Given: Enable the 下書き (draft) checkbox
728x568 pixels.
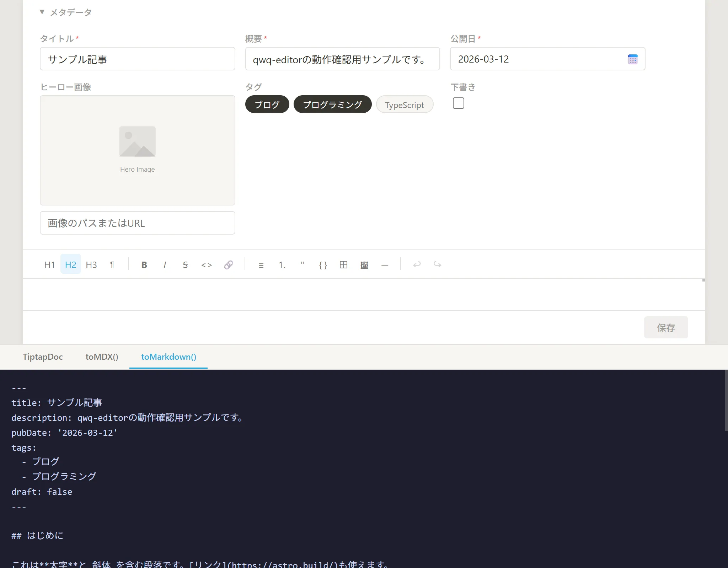Looking at the screenshot, I should [x=458, y=103].
